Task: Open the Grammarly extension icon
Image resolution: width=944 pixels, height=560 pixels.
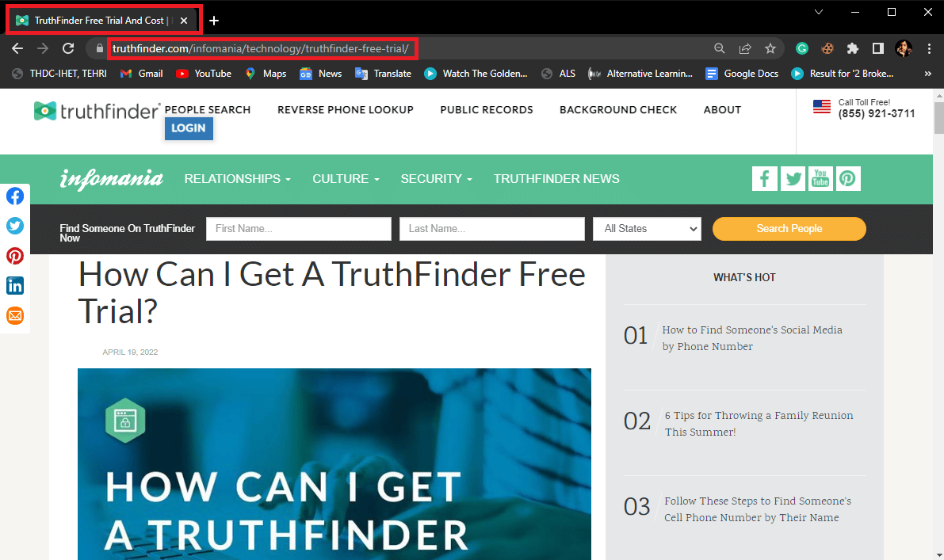Action: [x=801, y=48]
